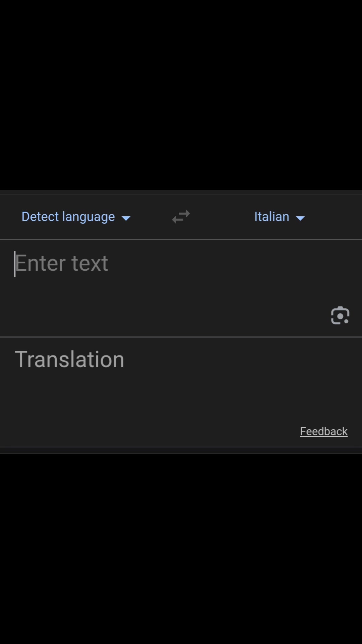Screen dimensions: 362x644
Task: Click the Translation result panel
Action: point(181,392)
